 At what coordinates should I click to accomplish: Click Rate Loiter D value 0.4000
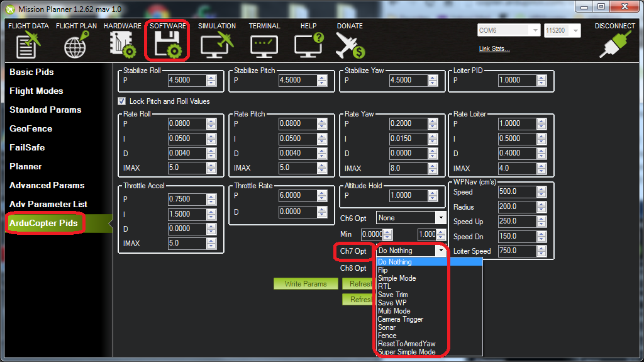click(x=517, y=153)
